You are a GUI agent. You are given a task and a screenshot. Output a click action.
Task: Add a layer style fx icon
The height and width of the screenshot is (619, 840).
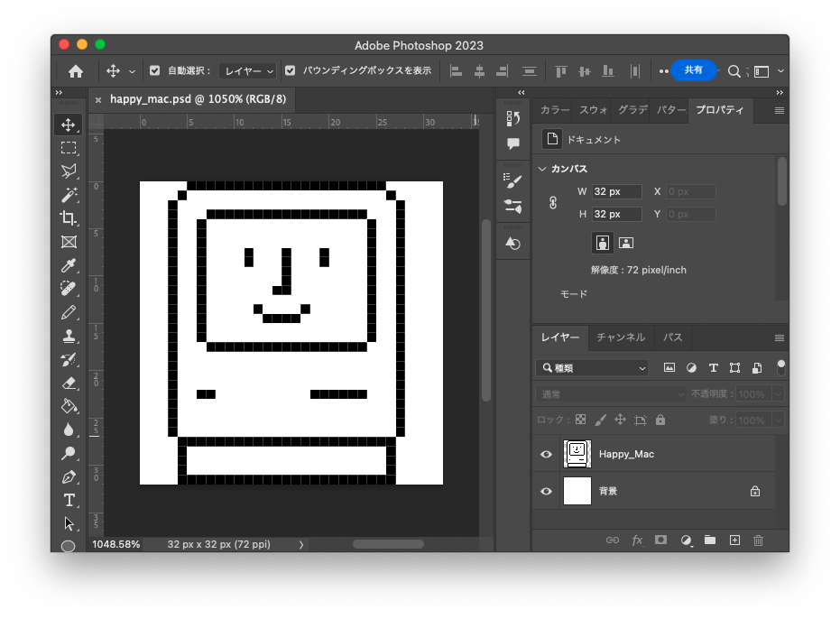point(637,540)
